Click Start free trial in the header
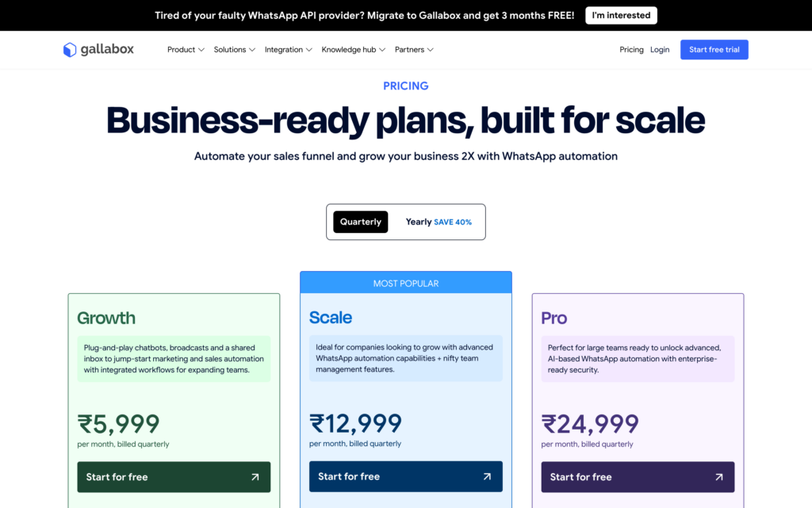 click(714, 49)
